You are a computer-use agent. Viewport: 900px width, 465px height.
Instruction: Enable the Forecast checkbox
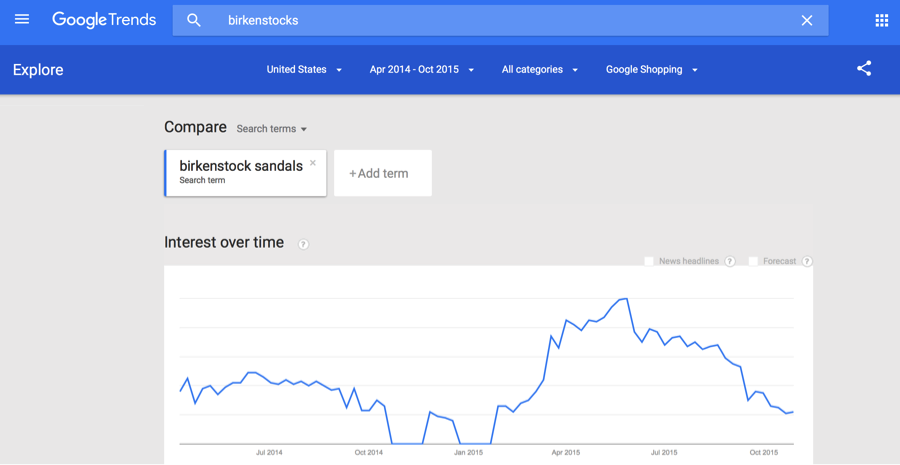754,261
